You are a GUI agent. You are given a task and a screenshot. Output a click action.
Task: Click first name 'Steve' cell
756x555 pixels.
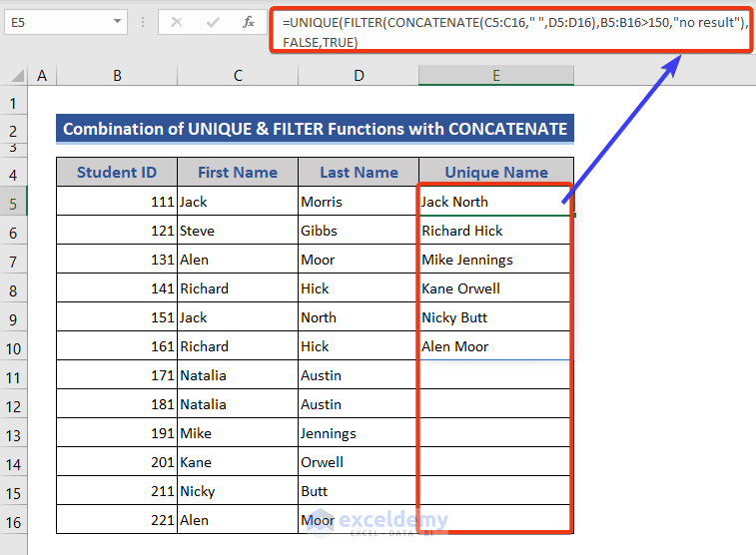point(238,230)
